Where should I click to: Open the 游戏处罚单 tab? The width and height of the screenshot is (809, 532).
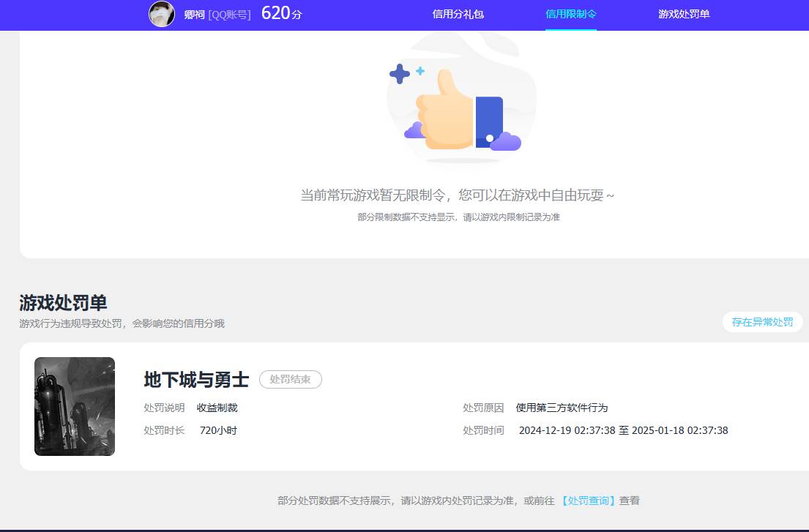pos(682,15)
